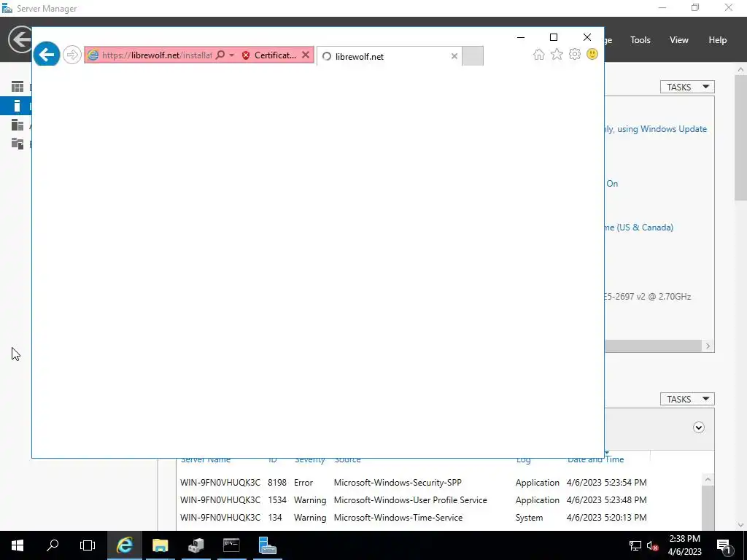Click the 4/6/2023 5:20:13 PM cell
The image size is (747, 560).
click(x=606, y=518)
